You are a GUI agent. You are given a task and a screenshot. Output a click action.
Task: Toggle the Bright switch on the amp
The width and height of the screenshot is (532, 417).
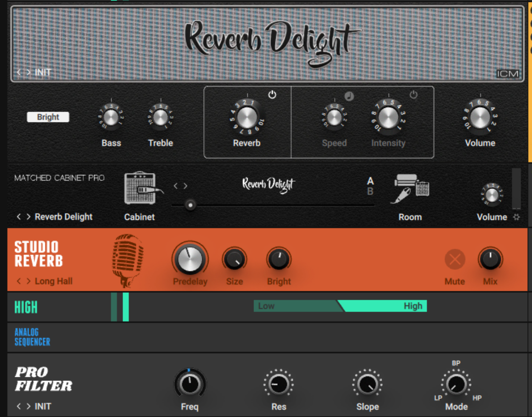click(48, 117)
